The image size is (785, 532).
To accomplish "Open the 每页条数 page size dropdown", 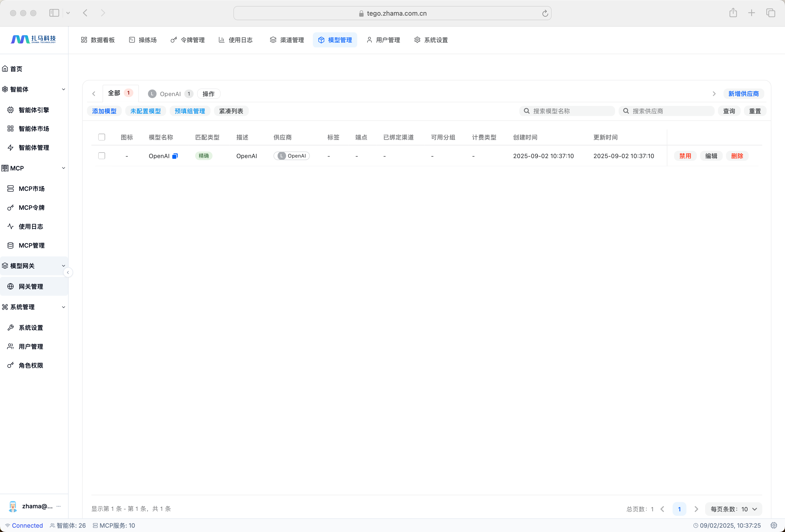I will [733, 509].
